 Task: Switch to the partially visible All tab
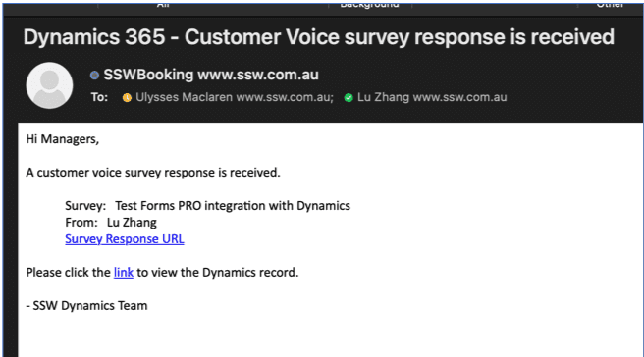pos(163,5)
